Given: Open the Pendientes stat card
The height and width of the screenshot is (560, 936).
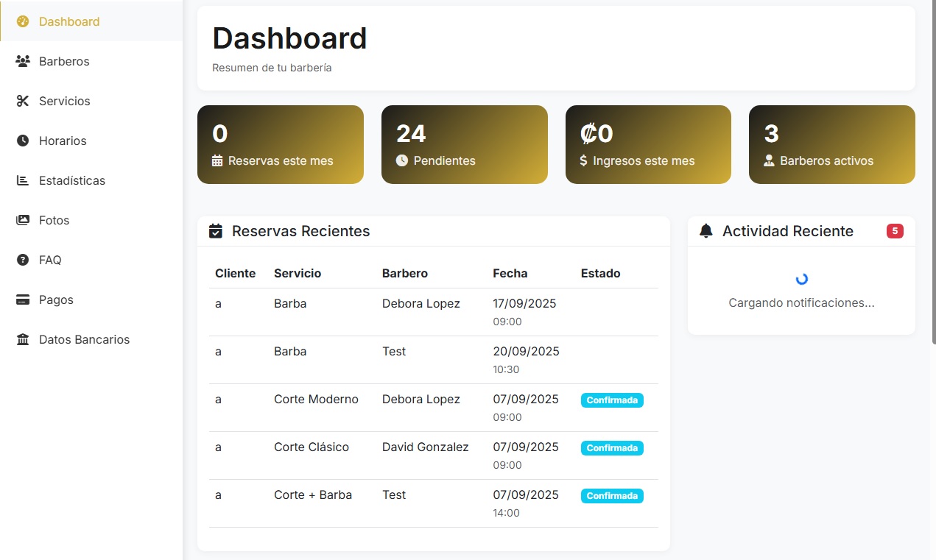Looking at the screenshot, I should pos(464,144).
